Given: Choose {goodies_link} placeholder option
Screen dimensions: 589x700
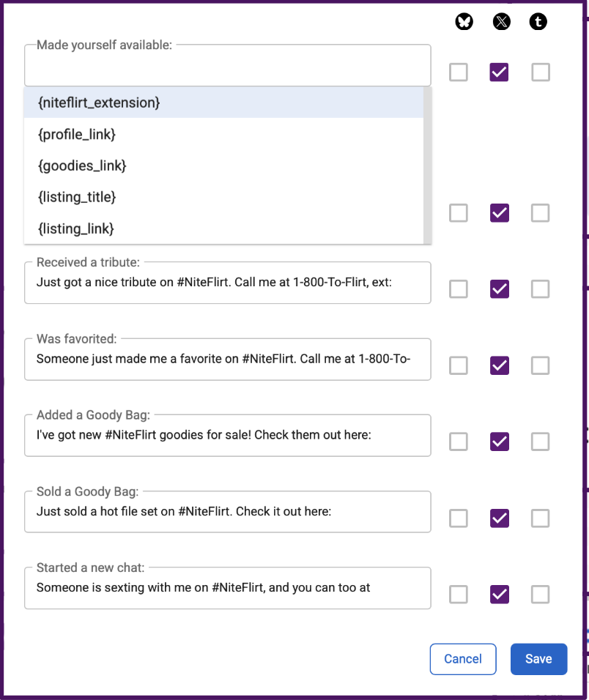Looking at the screenshot, I should 223,165.
